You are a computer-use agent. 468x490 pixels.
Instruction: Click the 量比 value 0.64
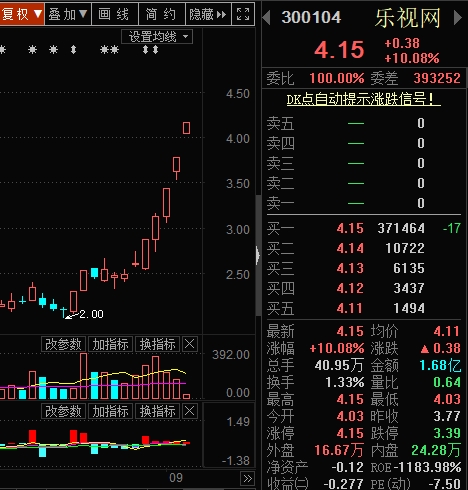point(447,382)
